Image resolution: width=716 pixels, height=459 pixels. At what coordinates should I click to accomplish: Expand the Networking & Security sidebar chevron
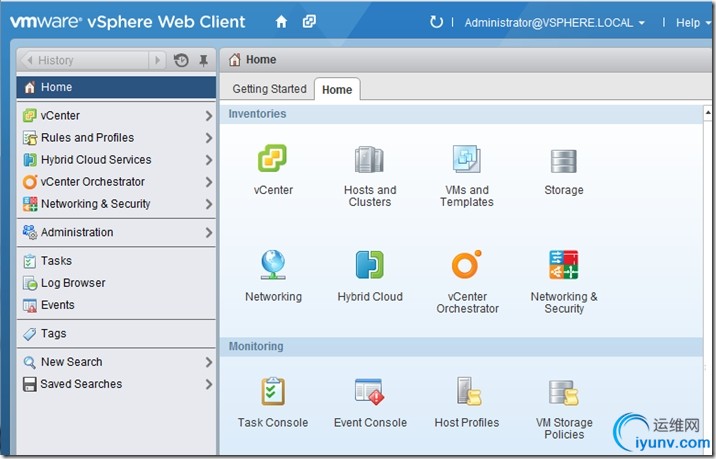tap(209, 204)
